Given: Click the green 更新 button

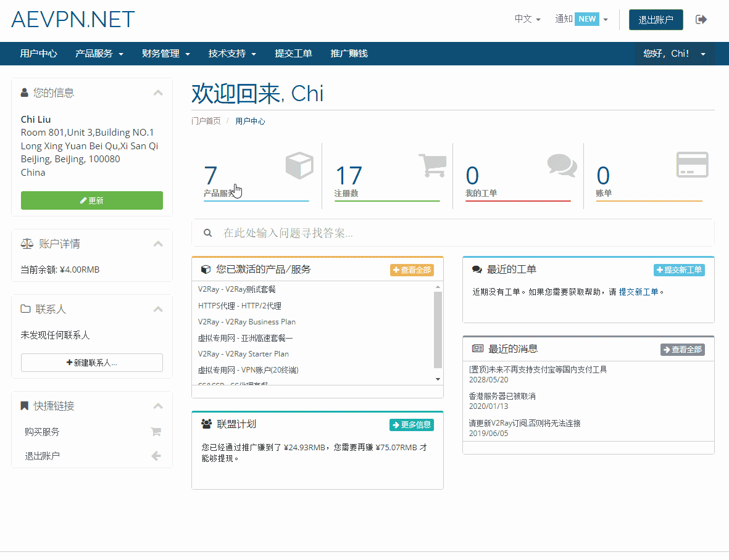Looking at the screenshot, I should [x=91, y=200].
